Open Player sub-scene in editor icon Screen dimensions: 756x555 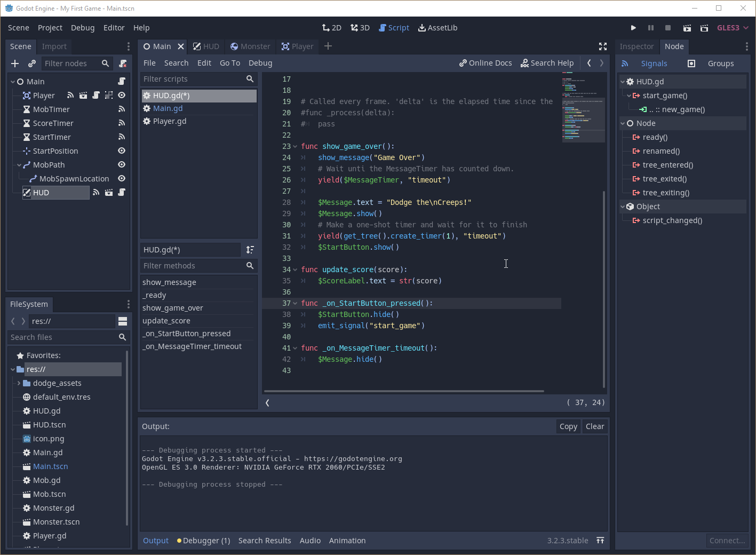(x=83, y=96)
